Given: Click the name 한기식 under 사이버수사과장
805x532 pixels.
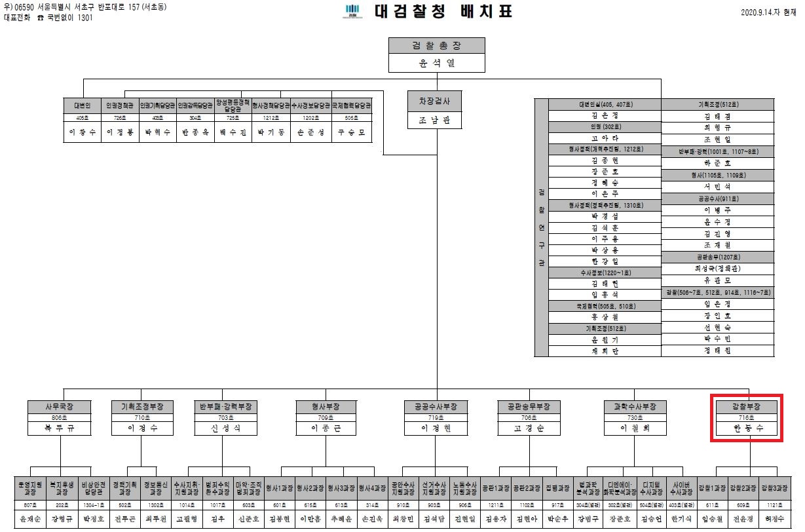Looking at the screenshot, I should [x=682, y=518].
